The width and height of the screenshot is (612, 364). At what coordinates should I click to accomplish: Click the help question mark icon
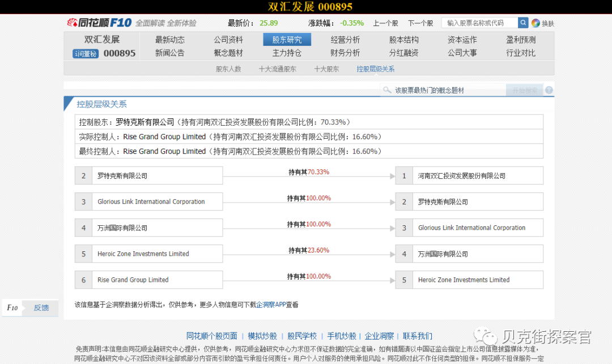(x=549, y=91)
